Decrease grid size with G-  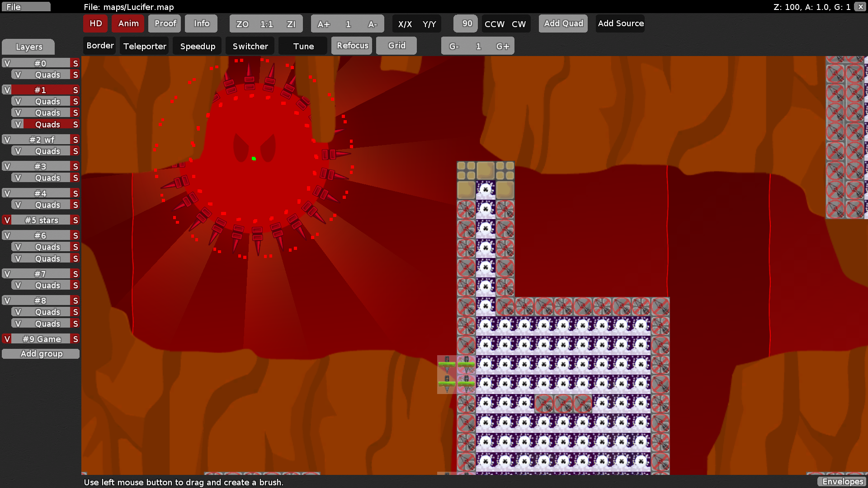coord(453,46)
